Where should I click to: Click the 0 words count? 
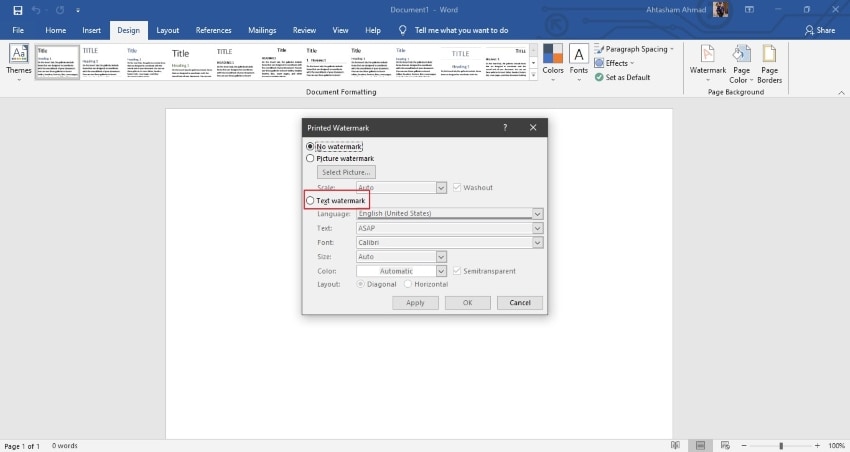[65, 445]
